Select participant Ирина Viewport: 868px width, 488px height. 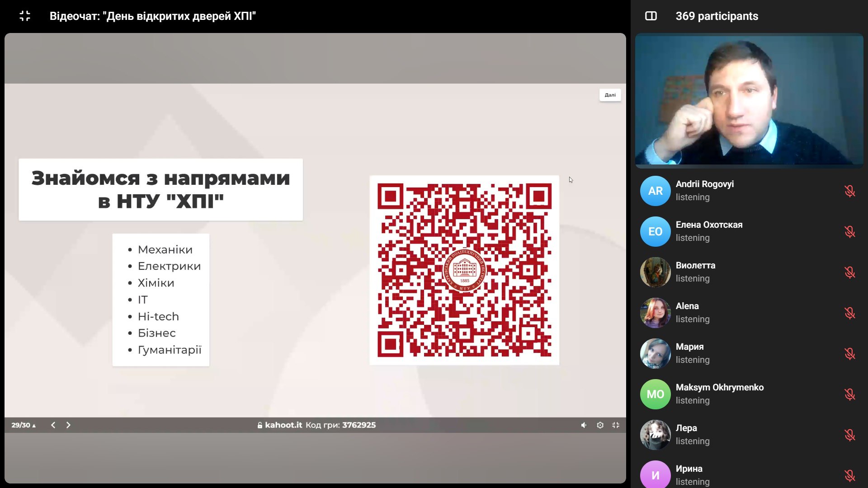pyautogui.click(x=749, y=473)
